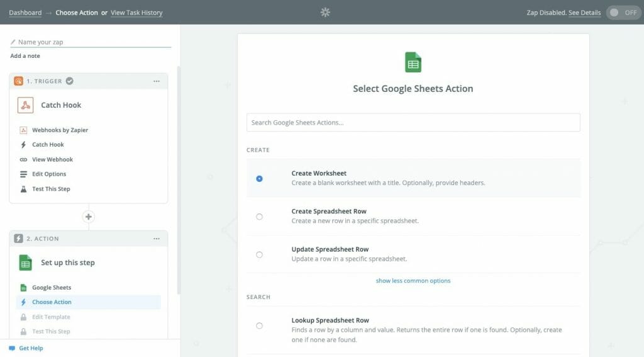The height and width of the screenshot is (357, 644).
Task: Open Webhooks by Zapier step item
Action: pos(60,130)
